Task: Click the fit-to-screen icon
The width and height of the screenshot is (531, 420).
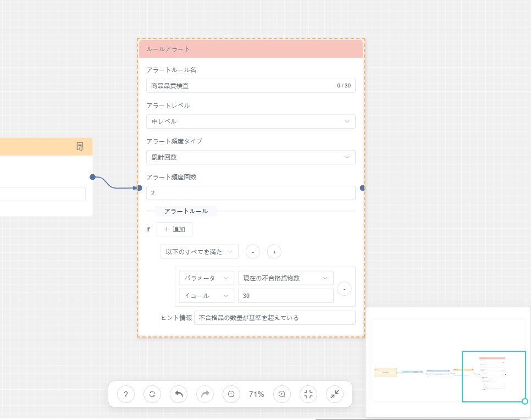Action: pos(308,394)
